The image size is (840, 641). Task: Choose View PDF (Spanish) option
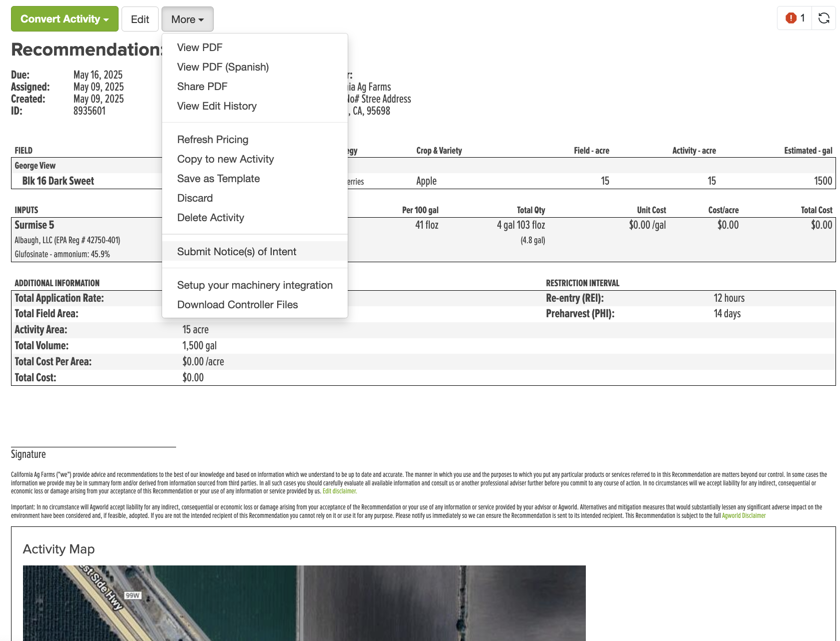[223, 67]
